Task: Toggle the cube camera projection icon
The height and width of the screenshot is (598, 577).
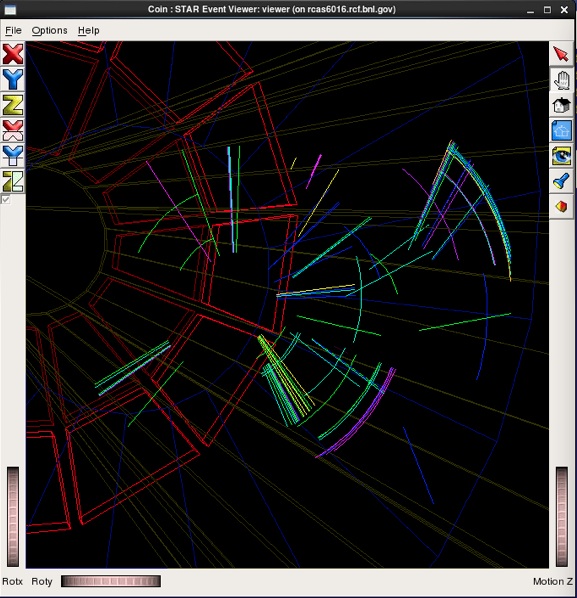Action: (561, 206)
